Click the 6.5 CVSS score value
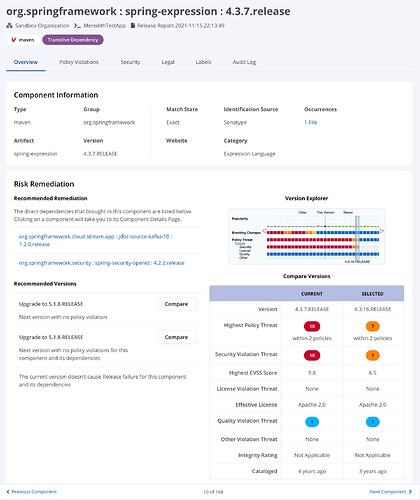The height and width of the screenshot is (500, 420). click(x=372, y=373)
